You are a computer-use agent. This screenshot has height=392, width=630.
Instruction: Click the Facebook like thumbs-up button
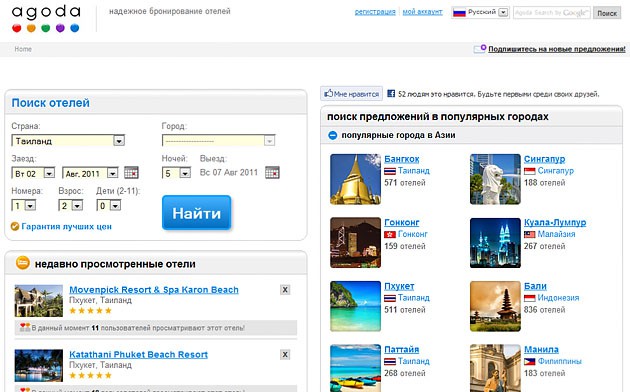click(352, 94)
